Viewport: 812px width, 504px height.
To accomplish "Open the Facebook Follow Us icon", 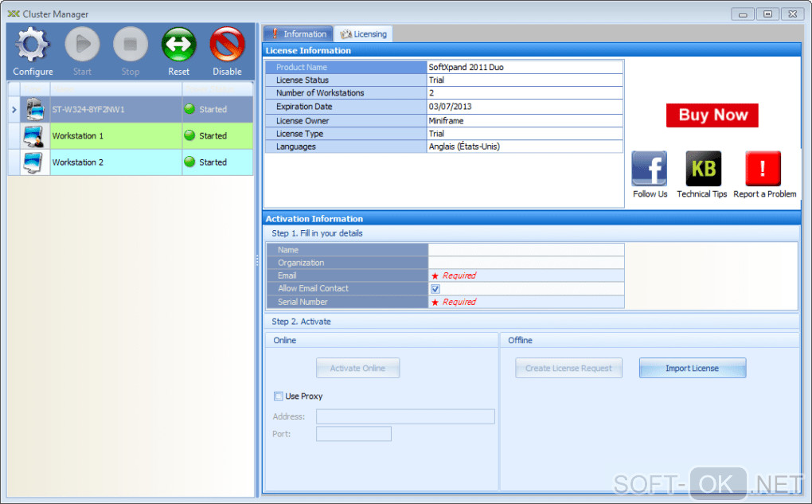I will coord(650,168).
